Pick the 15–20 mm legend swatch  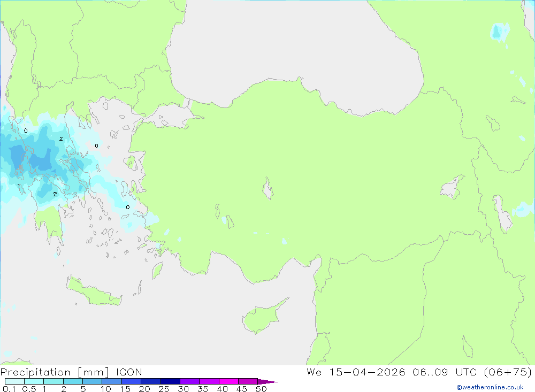point(132,381)
